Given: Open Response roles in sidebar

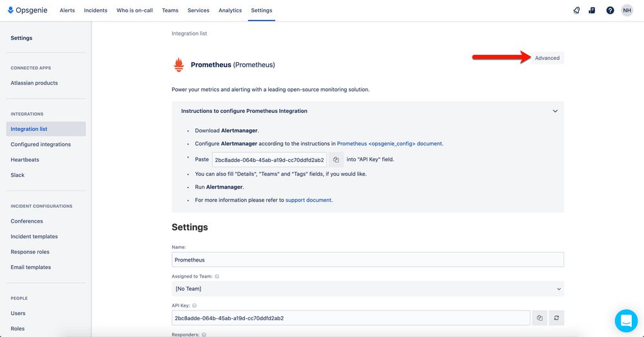Looking at the screenshot, I should pyautogui.click(x=30, y=252).
